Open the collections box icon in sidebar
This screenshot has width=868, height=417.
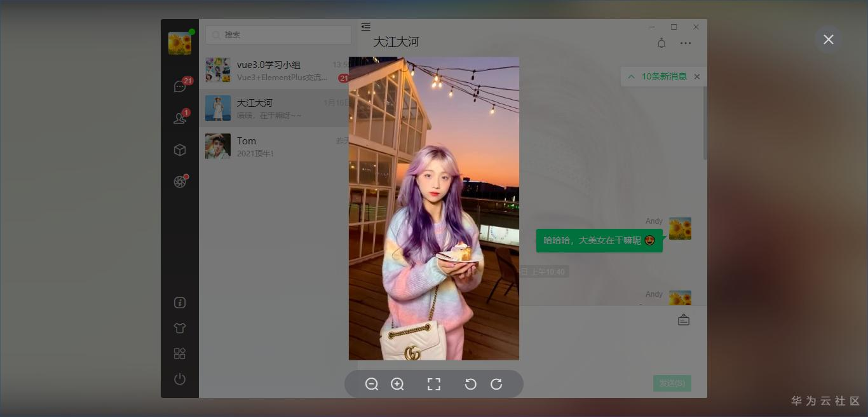180,149
